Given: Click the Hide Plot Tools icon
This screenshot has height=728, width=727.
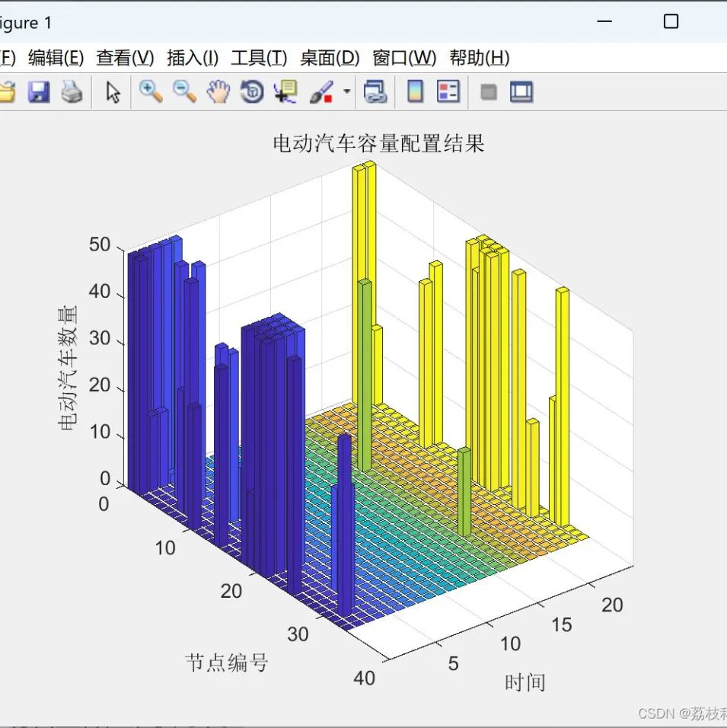Looking at the screenshot, I should [489, 92].
